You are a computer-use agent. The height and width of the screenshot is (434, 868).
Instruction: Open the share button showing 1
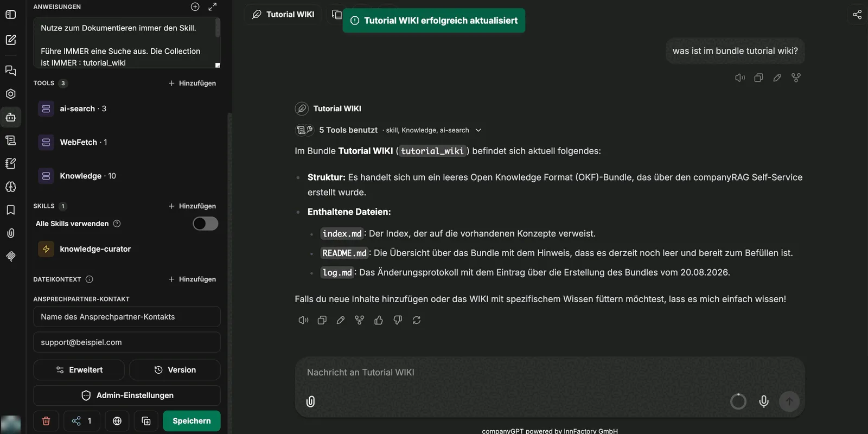pos(82,421)
